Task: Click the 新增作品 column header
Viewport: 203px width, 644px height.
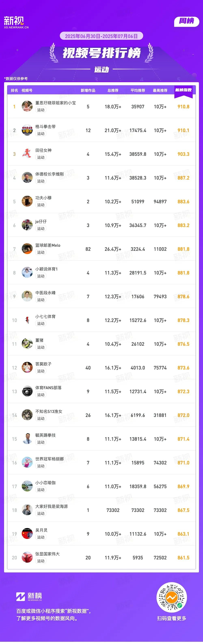Action: pos(88,90)
